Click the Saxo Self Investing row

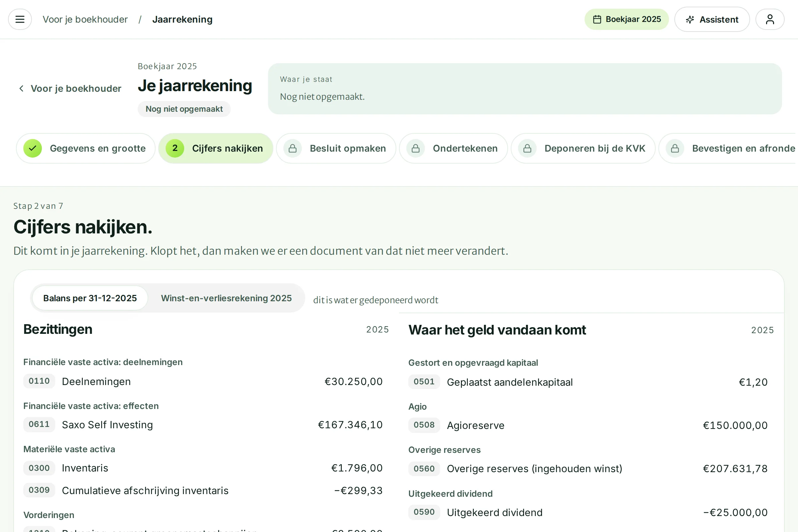(x=203, y=425)
